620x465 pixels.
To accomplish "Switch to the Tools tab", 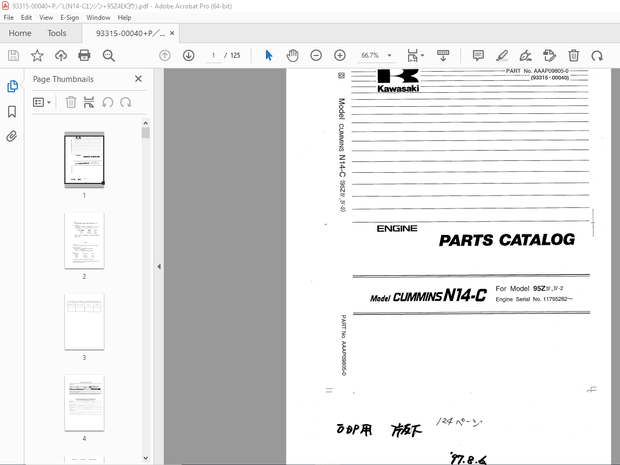I will tap(57, 33).
